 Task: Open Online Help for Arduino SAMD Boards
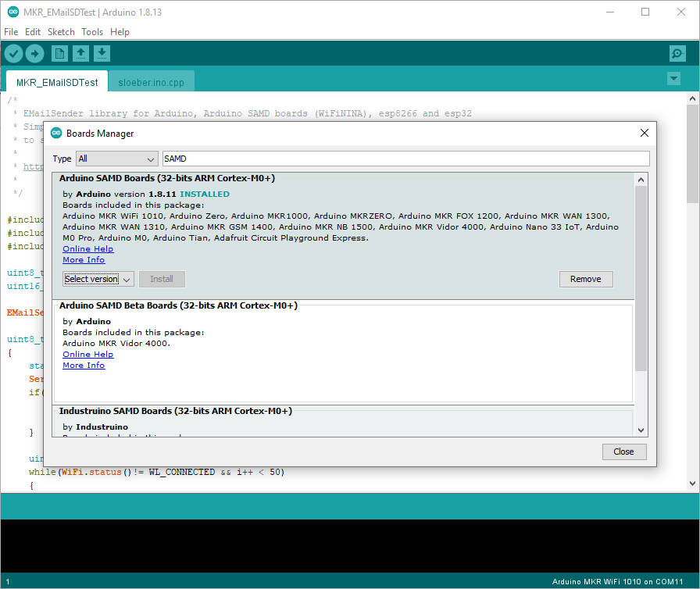pos(88,249)
